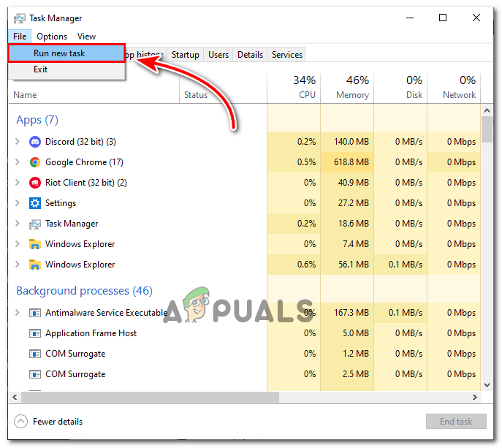Select the Application Frame Host process name
The height and width of the screenshot is (448, 502).
pos(91,333)
